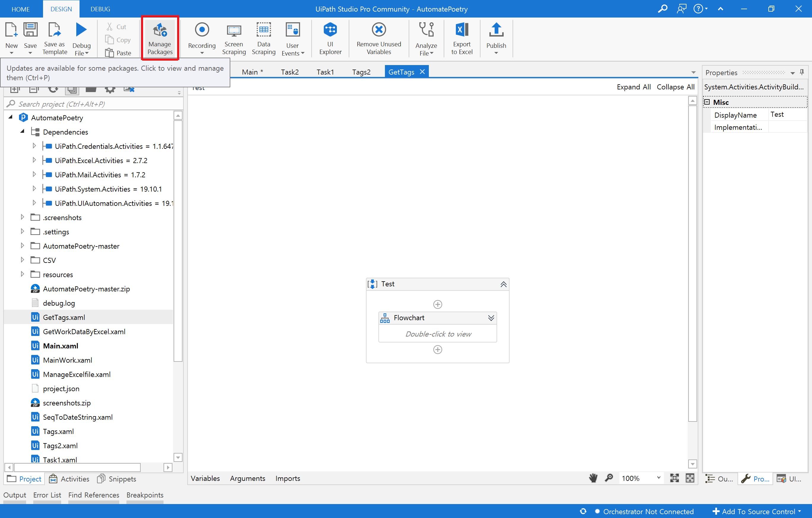Add activity via plus above Flowchart
The width and height of the screenshot is (812, 518).
[437, 304]
